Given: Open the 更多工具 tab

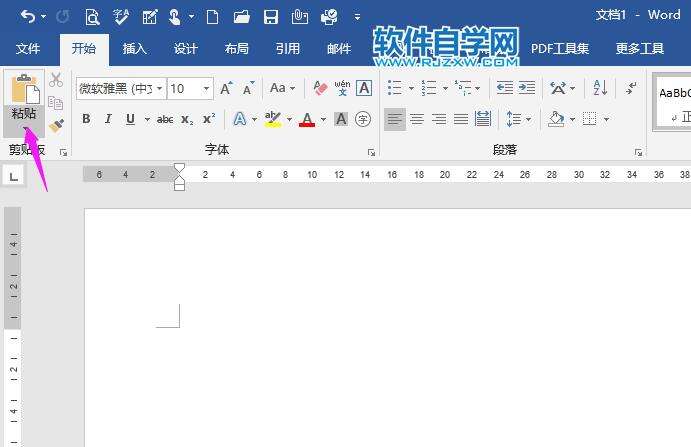Looking at the screenshot, I should click(639, 48).
